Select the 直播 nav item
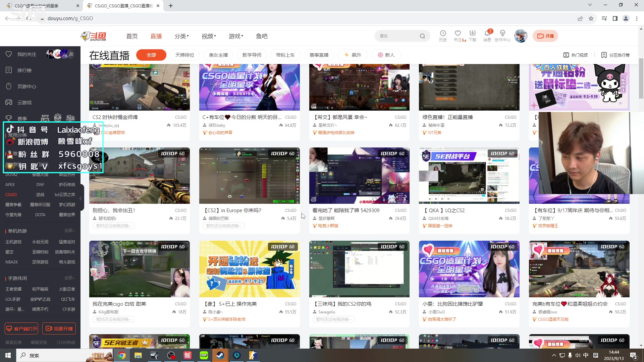Screen dimensions: 644x362 (156, 36)
